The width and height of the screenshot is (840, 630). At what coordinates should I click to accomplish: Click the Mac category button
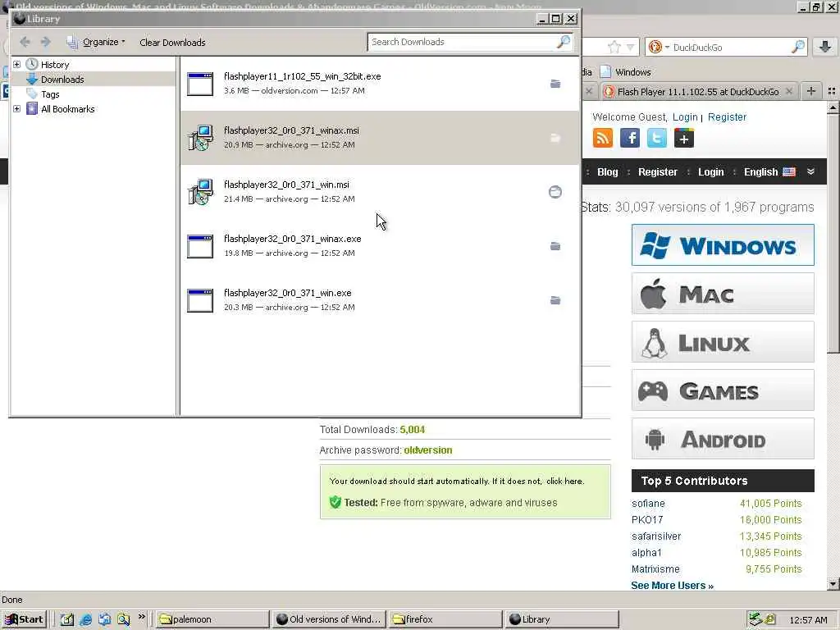tap(723, 294)
